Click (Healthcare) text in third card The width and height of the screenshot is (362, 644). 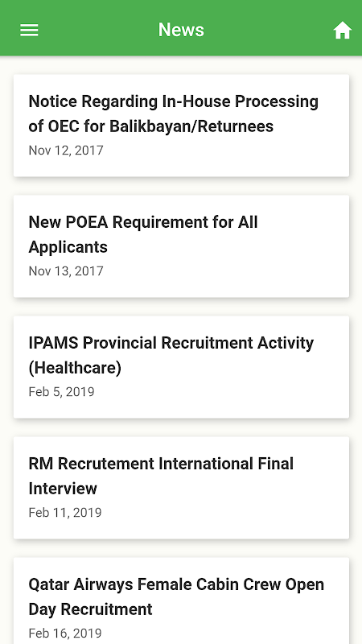coord(75,368)
